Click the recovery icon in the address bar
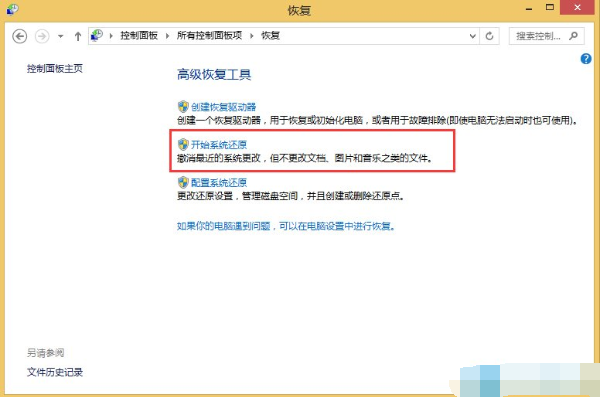 (x=97, y=36)
